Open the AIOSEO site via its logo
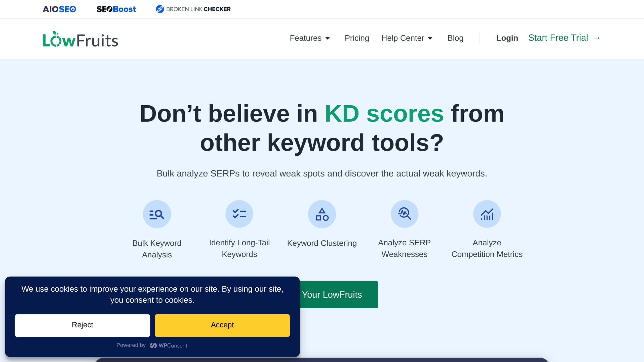Viewport: 644px width, 362px height. 59,9
